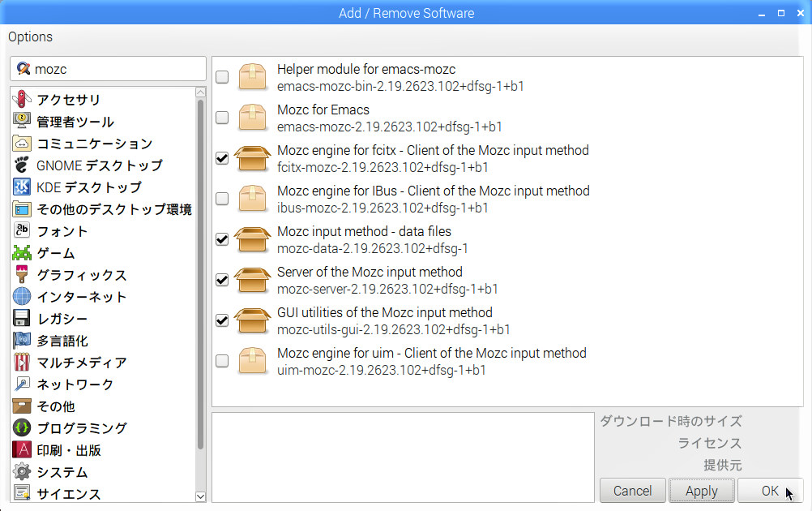Select the アクセサリ category label
The width and height of the screenshot is (812, 511).
[68, 100]
